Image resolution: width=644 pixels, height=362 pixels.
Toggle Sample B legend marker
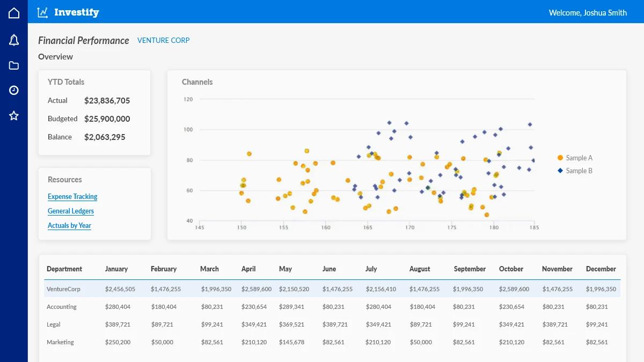560,171
